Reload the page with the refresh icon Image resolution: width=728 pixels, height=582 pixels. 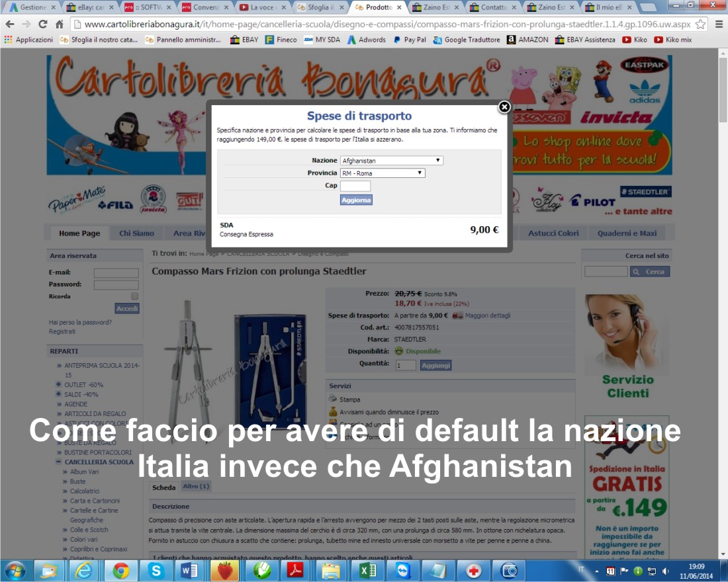click(43, 24)
